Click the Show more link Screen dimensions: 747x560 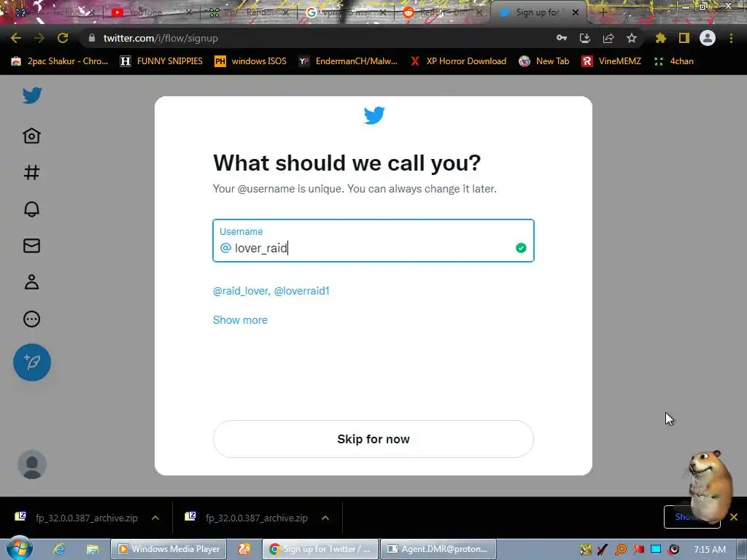[x=240, y=320]
